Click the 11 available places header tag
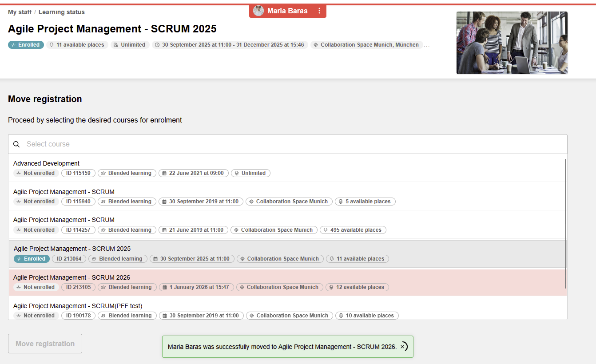 [x=77, y=45]
